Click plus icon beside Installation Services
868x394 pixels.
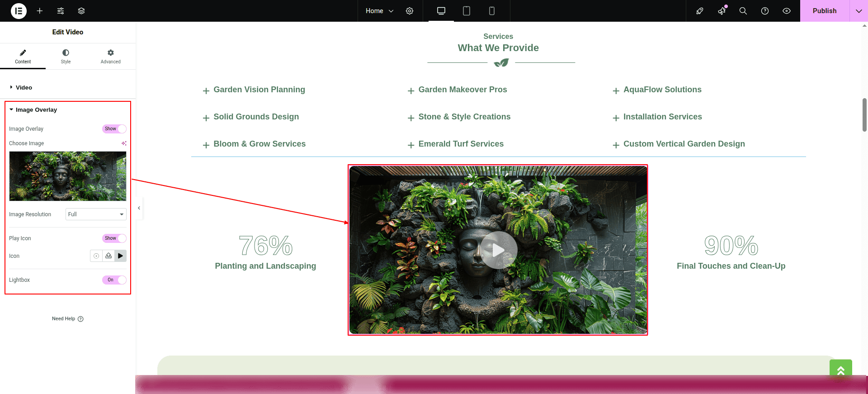pos(616,118)
